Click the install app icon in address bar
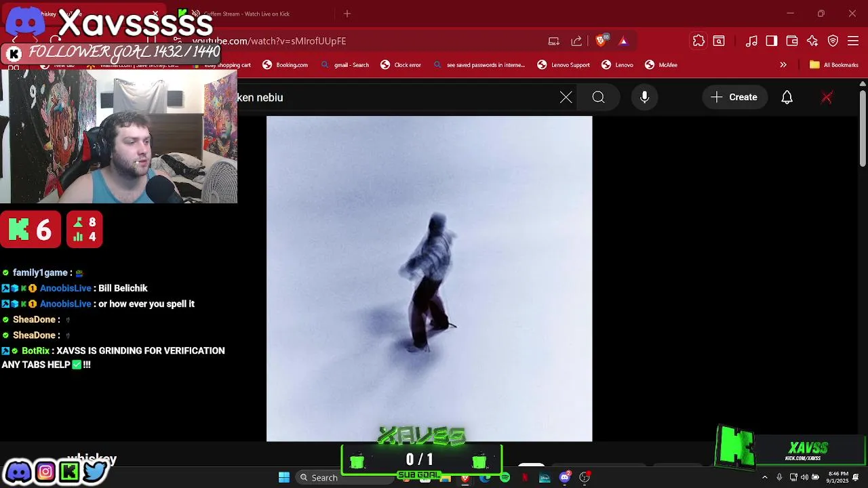 pyautogui.click(x=554, y=41)
